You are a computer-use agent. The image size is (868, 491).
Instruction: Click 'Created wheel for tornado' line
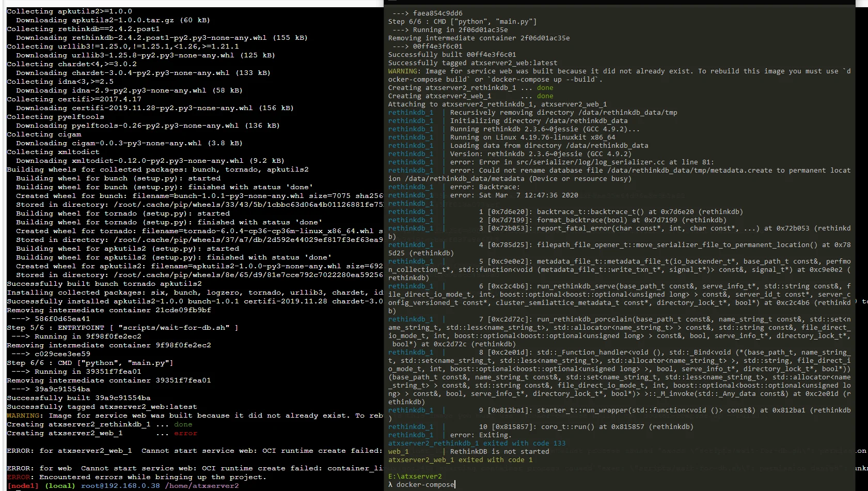(x=199, y=231)
